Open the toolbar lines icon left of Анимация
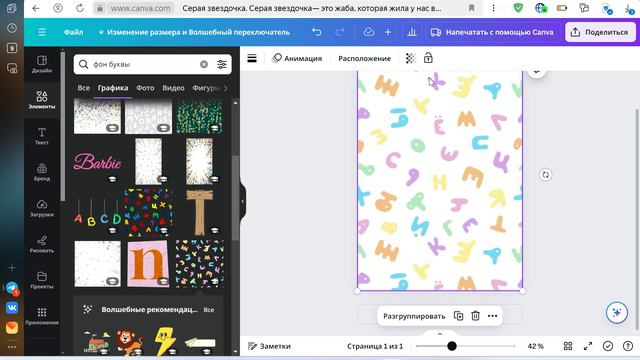This screenshot has width=640, height=360. tap(252, 58)
